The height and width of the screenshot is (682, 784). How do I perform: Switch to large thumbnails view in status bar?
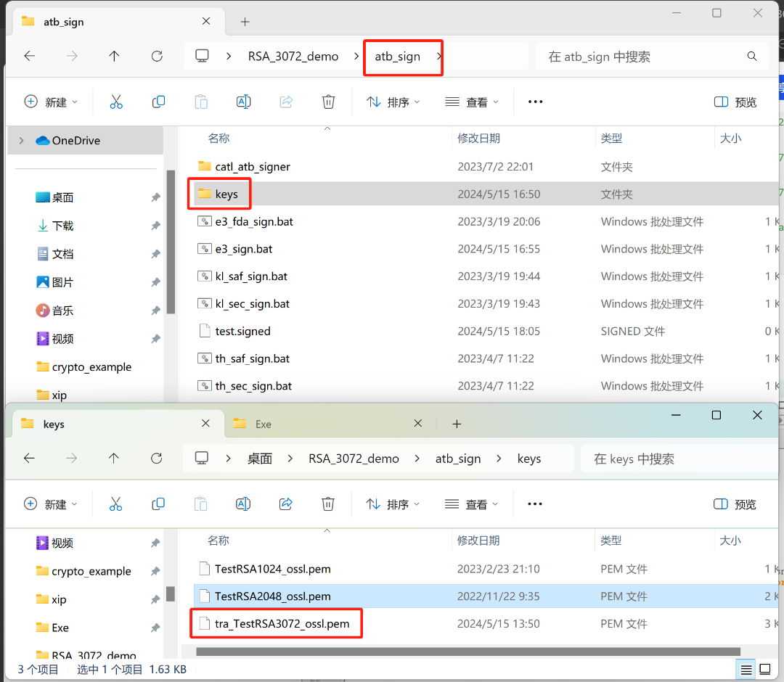tap(765, 669)
